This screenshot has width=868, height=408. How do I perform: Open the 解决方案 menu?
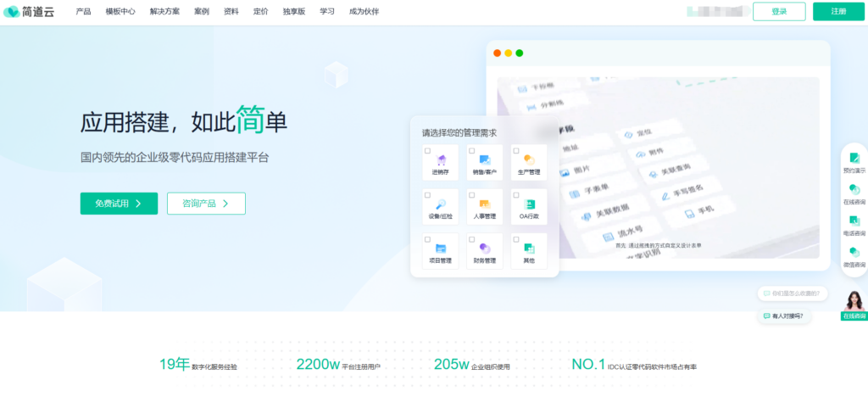pos(164,12)
